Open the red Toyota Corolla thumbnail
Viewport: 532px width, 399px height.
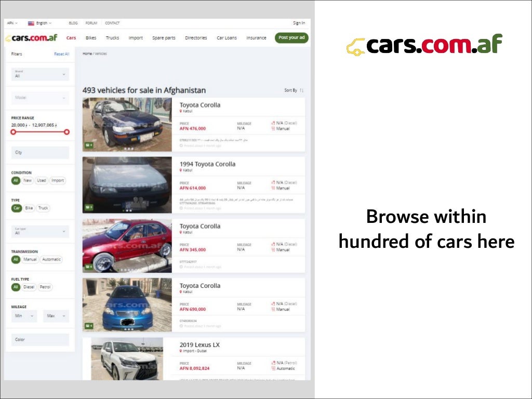click(x=127, y=246)
